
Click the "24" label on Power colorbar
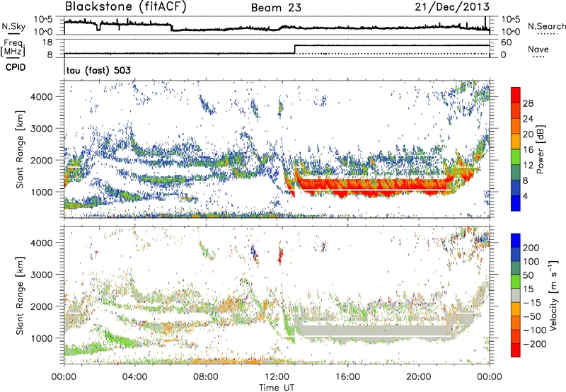[x=528, y=119]
